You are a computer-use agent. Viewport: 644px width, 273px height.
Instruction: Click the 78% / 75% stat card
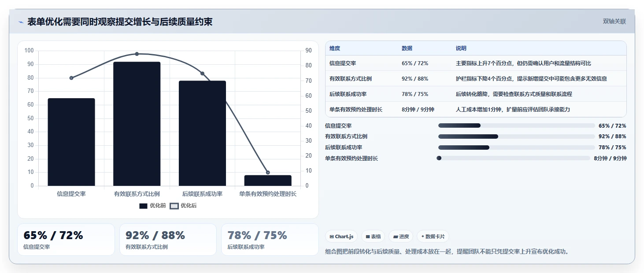[270, 240]
